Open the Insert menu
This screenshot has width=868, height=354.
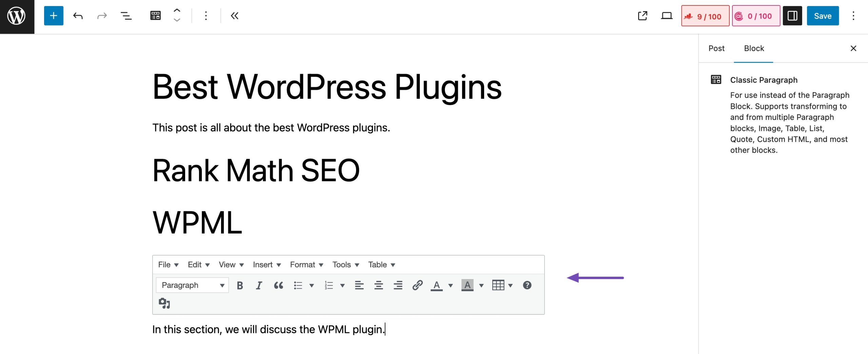[267, 265]
